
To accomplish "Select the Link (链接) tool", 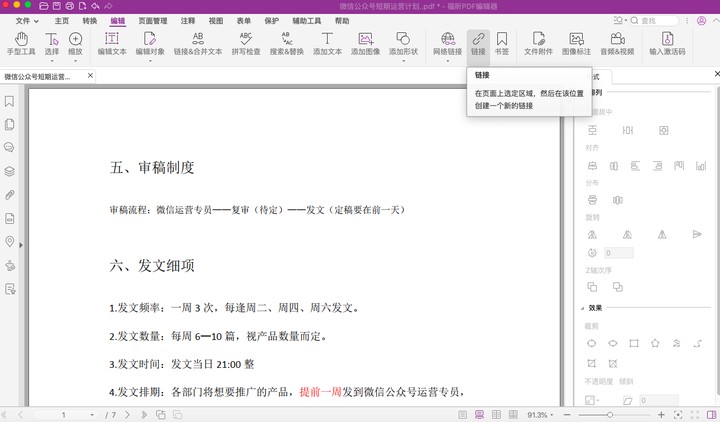I will tap(478, 43).
